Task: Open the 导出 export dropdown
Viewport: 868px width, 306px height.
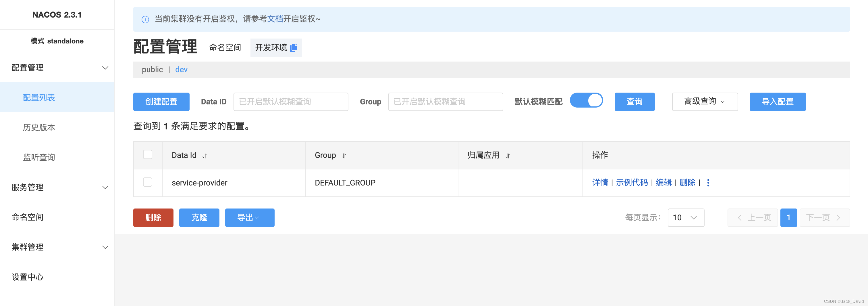Action: click(249, 218)
